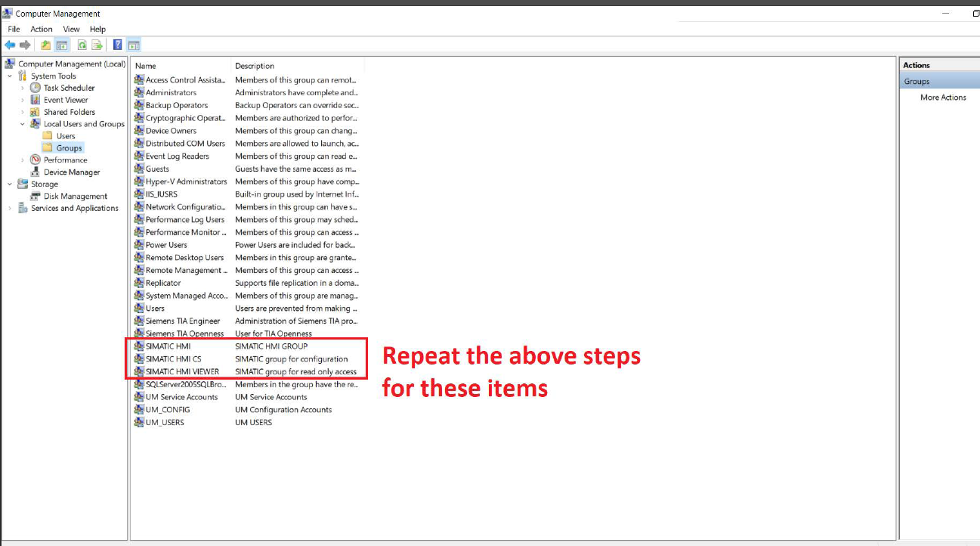This screenshot has width=980, height=546.
Task: Expand the Event Viewer node arrow
Action: (x=23, y=100)
